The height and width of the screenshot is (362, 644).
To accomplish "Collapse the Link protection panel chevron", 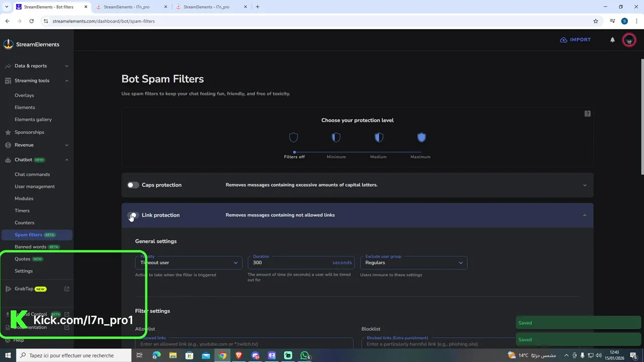I will [585, 215].
